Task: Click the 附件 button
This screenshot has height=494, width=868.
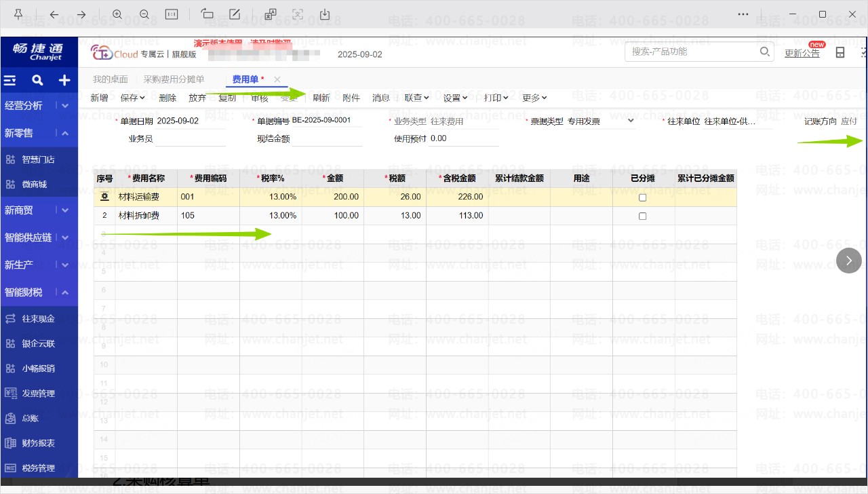Action: (351, 98)
